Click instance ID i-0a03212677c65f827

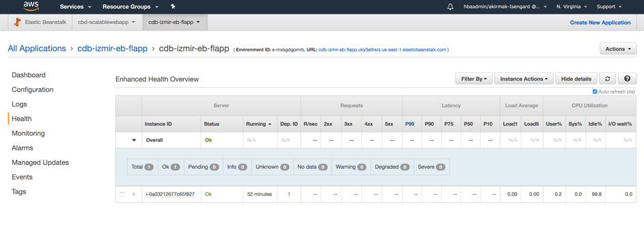point(170,194)
